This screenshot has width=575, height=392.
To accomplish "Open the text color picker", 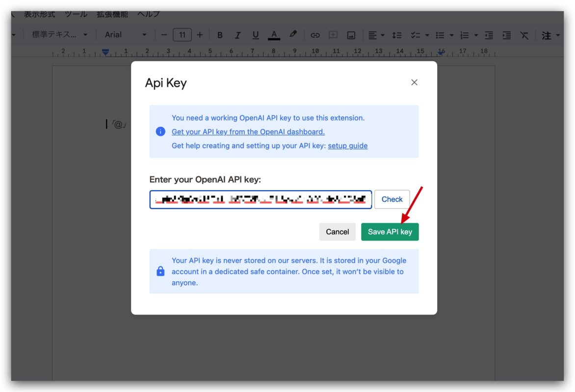I will (x=274, y=35).
